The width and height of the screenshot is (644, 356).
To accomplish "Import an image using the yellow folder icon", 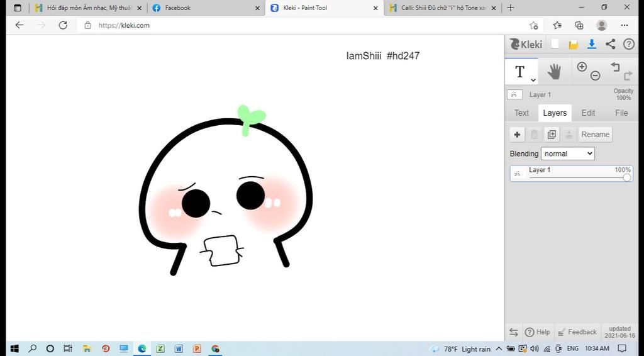I will click(574, 45).
